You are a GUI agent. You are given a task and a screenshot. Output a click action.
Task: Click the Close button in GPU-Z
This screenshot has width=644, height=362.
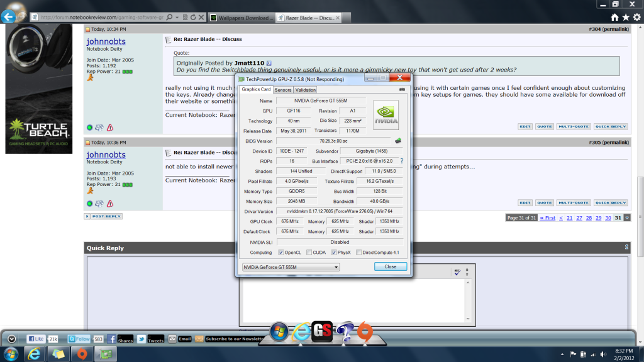tap(390, 266)
